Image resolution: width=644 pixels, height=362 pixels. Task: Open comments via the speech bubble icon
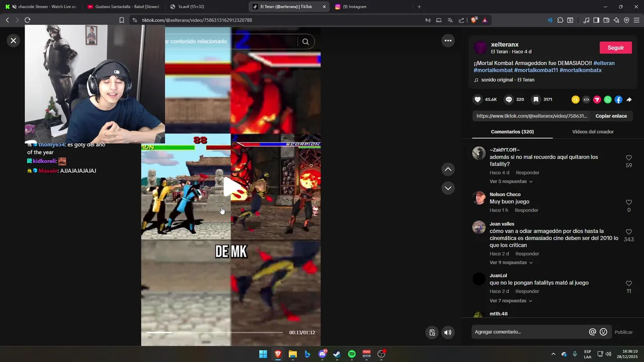(509, 100)
